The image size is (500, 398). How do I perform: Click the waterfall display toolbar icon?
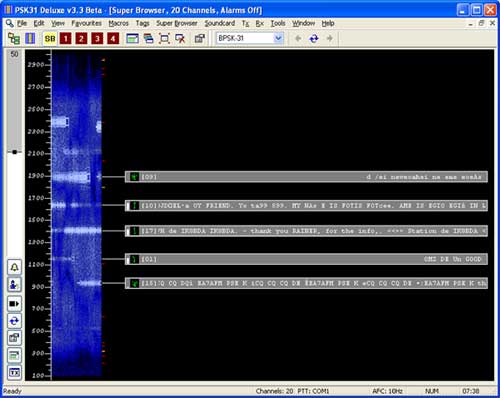[30, 39]
